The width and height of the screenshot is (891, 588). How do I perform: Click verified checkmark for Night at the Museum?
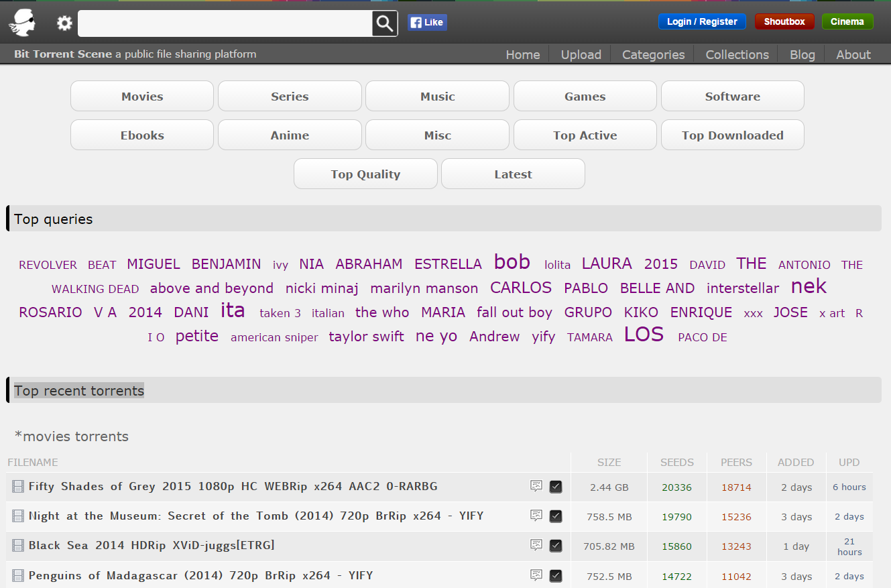coord(556,516)
